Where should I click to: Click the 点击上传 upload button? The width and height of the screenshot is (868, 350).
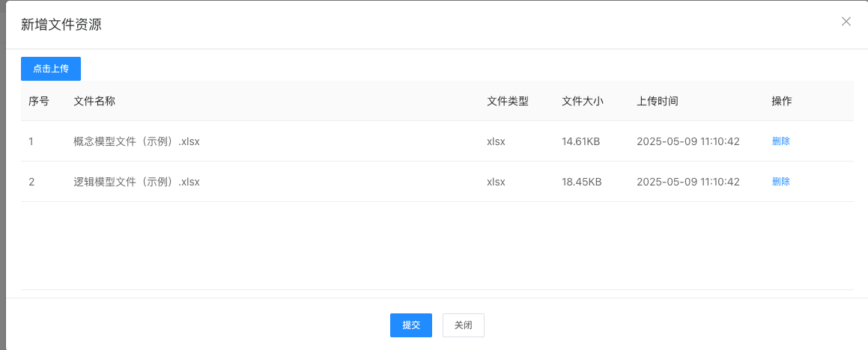coord(51,68)
